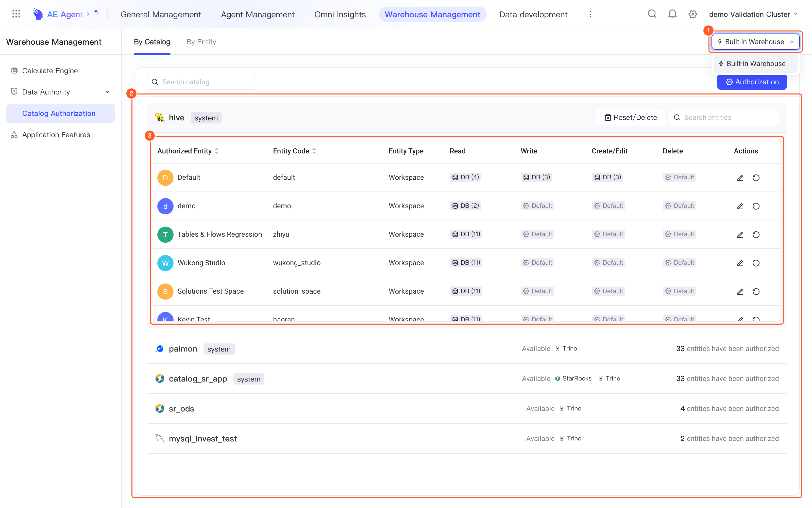
Task: Switch to the By Catalog tab
Action: (x=152, y=42)
